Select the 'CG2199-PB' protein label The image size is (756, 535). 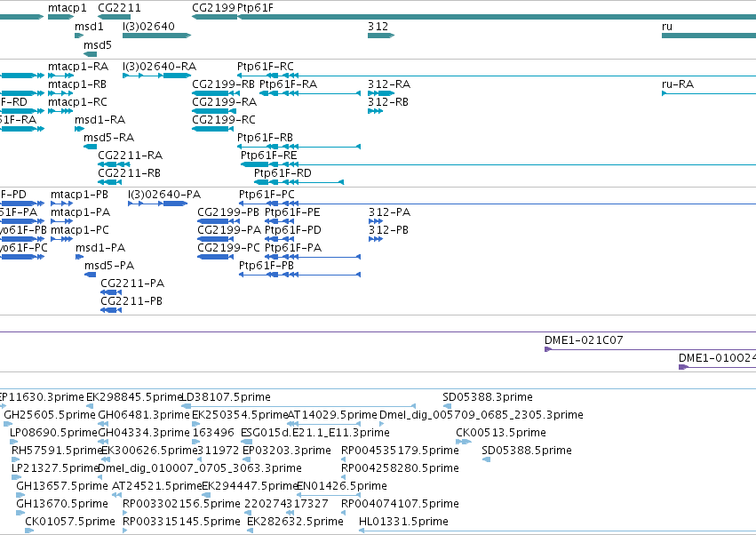(228, 212)
